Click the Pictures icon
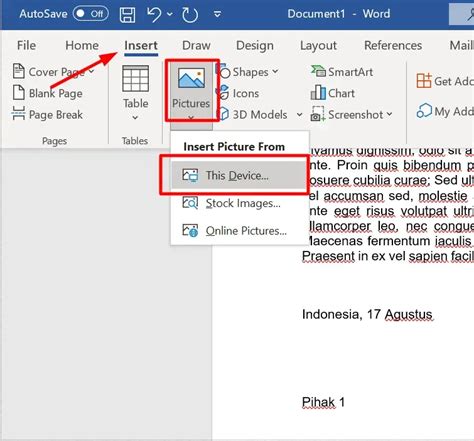Screen dimensions: 474x441 [x=191, y=78]
